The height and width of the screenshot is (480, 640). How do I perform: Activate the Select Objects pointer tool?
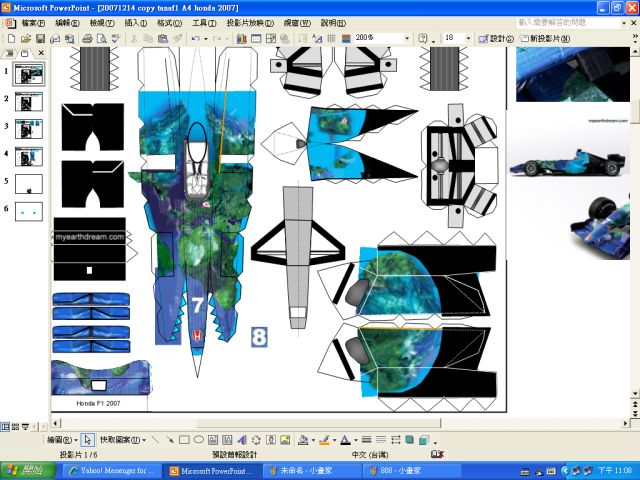(x=87, y=440)
